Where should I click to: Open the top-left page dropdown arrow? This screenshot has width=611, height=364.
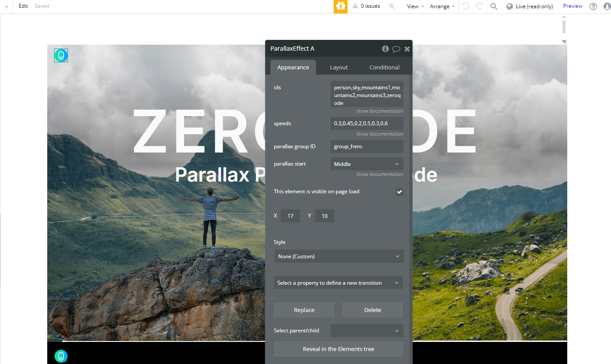tap(6, 6)
